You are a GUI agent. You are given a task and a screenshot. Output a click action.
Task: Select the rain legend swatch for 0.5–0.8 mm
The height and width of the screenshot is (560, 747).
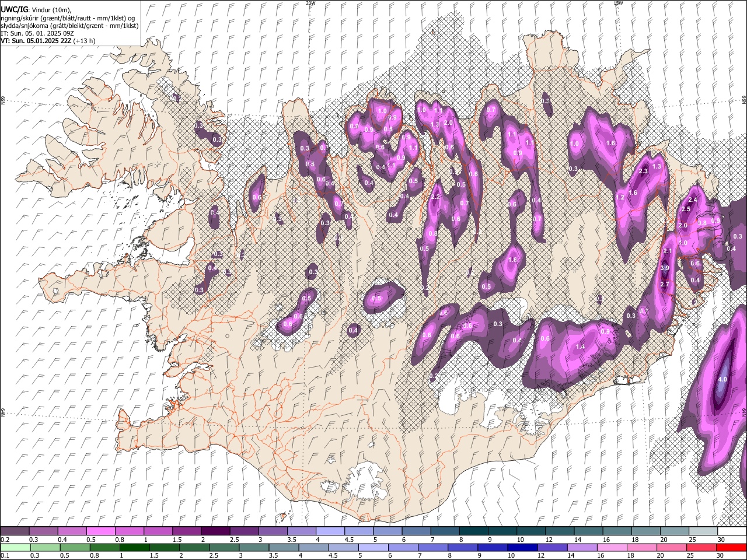click(x=75, y=547)
